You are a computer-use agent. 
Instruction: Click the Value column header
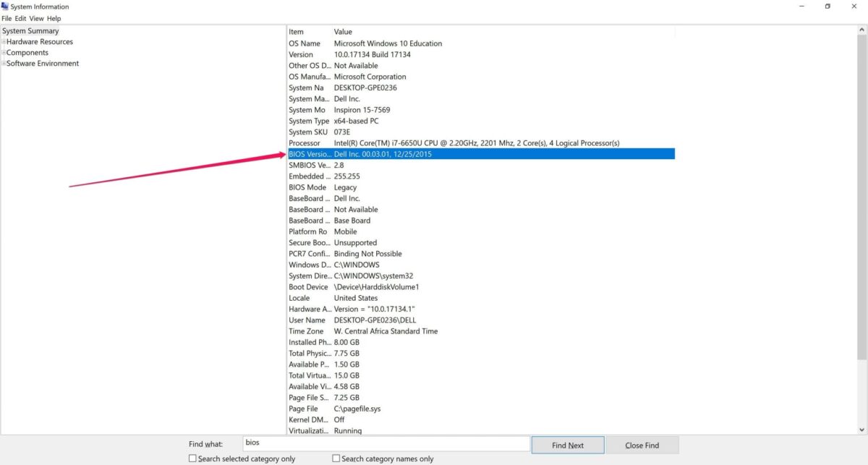[503, 32]
